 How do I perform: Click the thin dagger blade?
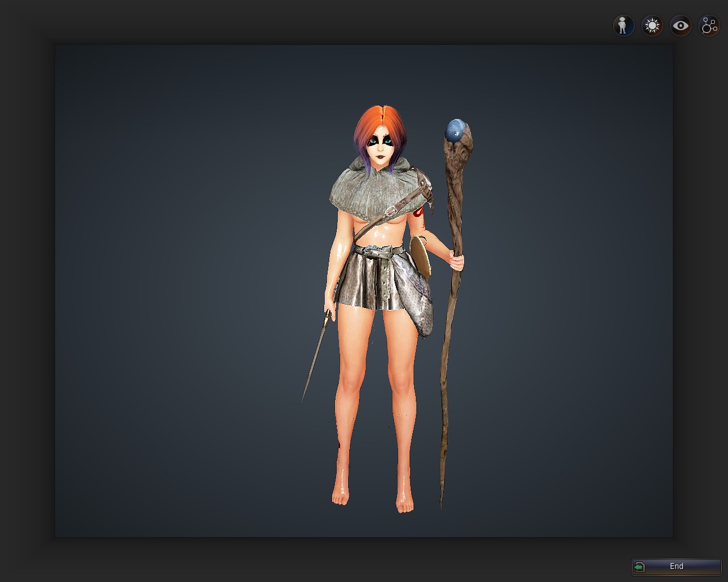click(x=314, y=358)
